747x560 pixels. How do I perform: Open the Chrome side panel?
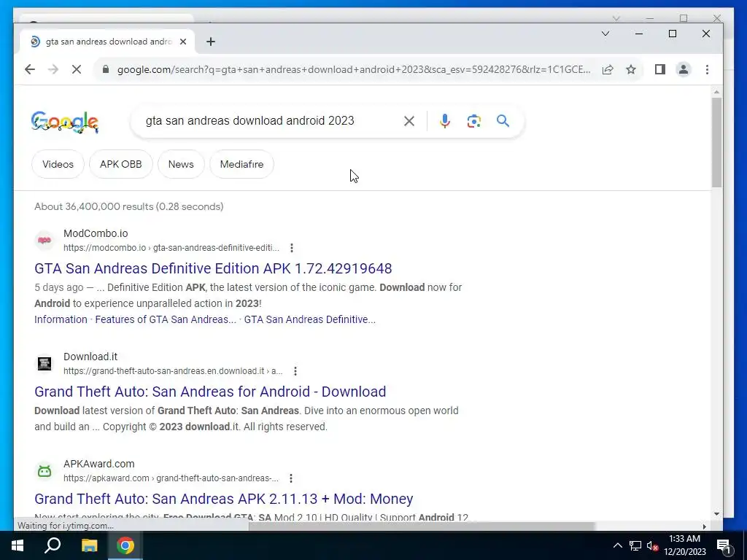click(659, 69)
